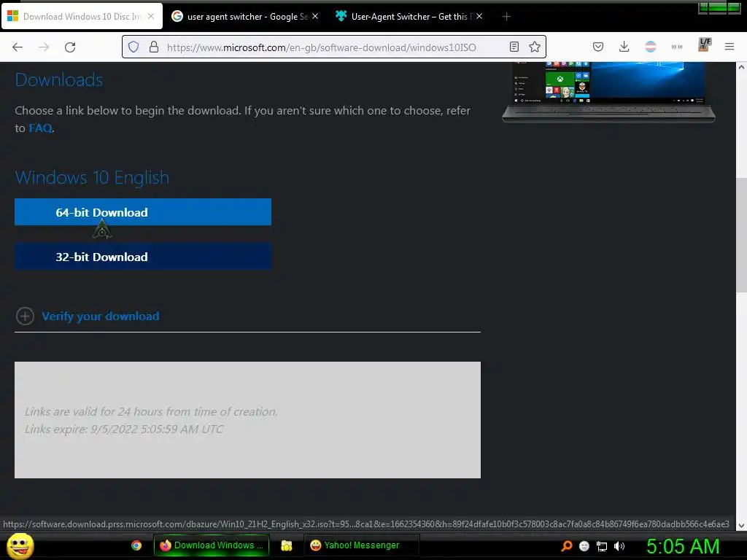Open tracking protection shield icon
747x560 pixels.
pos(134,47)
